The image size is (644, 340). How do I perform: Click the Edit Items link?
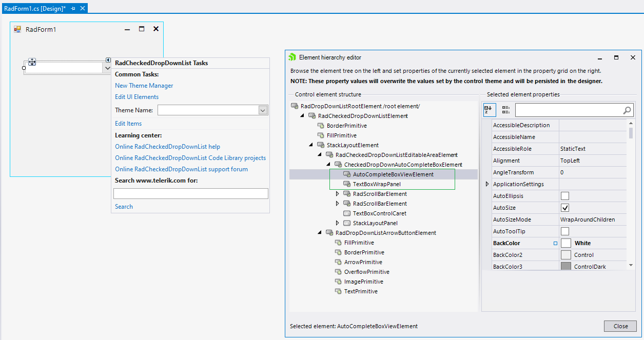(128, 124)
